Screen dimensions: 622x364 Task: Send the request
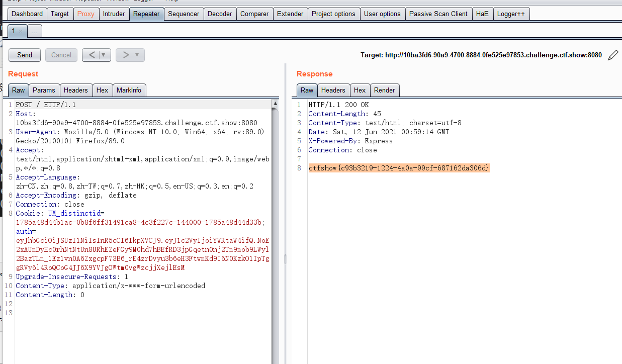25,55
